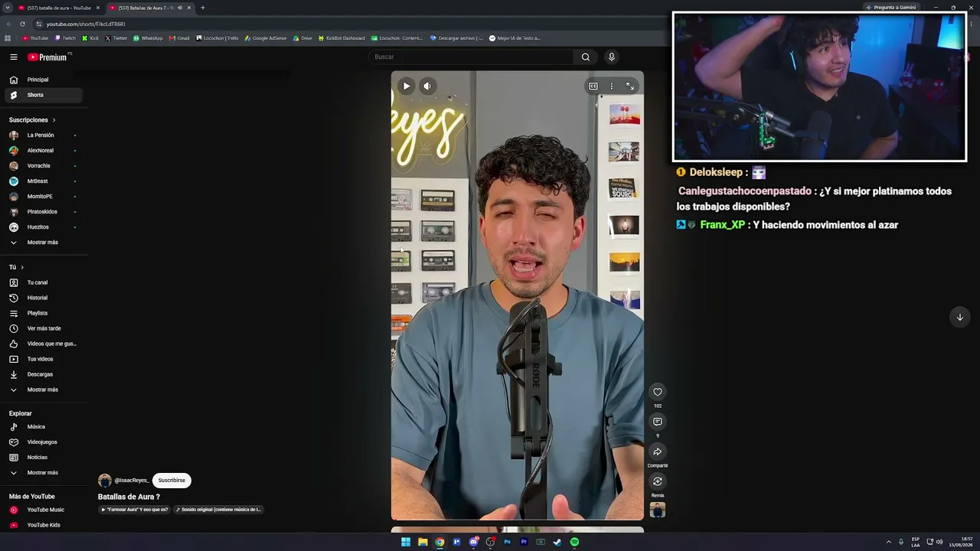980x551 pixels.
Task: Open Tu canal
Action: (x=43, y=282)
